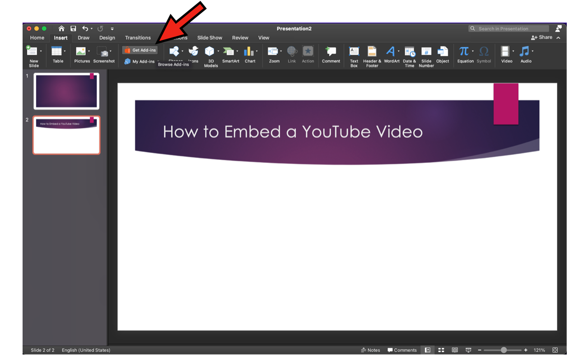Switch to Slide Sorter view
Screen dimensions: 588x364
click(x=441, y=350)
